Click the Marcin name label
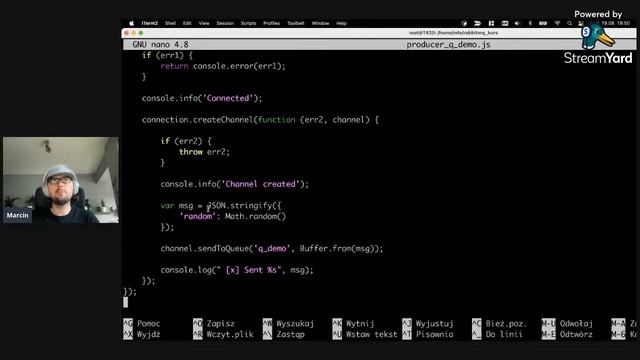Image resolution: width=640 pixels, height=360 pixels. click(18, 215)
